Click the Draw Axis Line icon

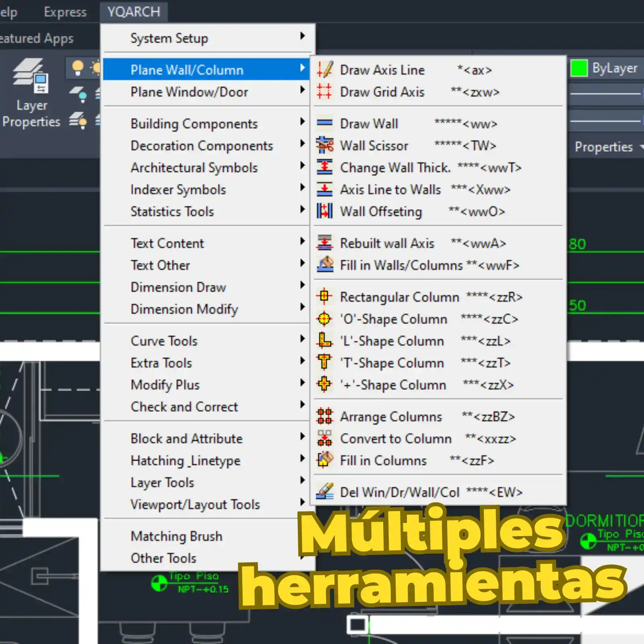click(x=324, y=70)
